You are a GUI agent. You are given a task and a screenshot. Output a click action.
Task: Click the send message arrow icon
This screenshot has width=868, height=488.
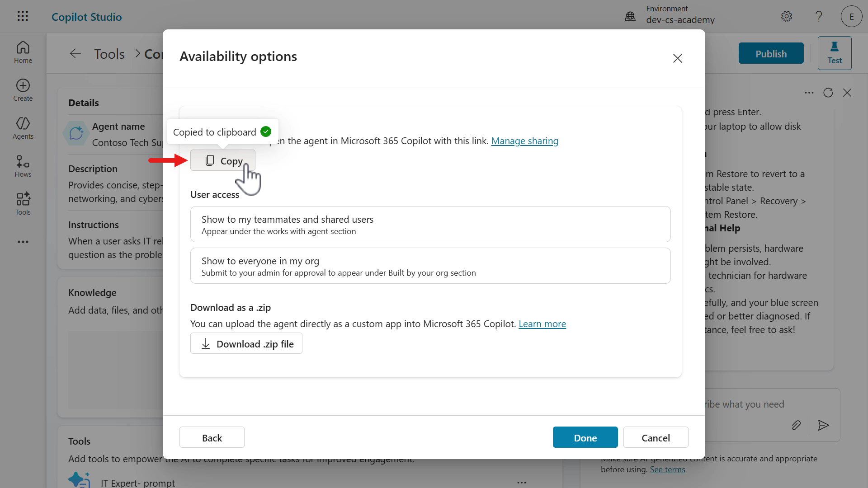(x=823, y=425)
